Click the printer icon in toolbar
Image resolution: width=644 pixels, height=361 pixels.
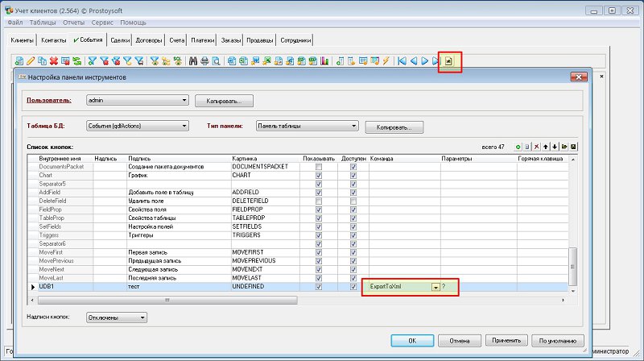(204, 61)
